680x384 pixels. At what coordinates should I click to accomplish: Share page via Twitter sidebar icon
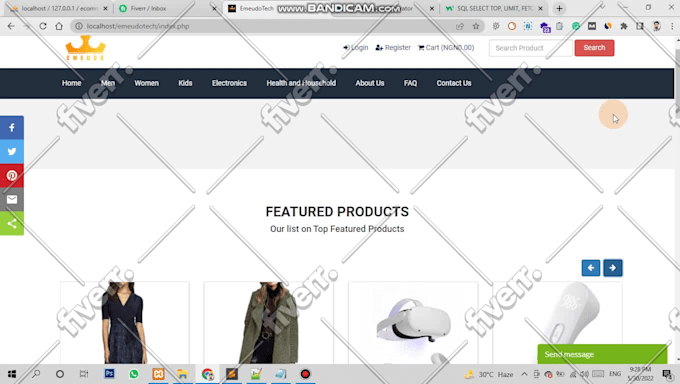click(12, 151)
